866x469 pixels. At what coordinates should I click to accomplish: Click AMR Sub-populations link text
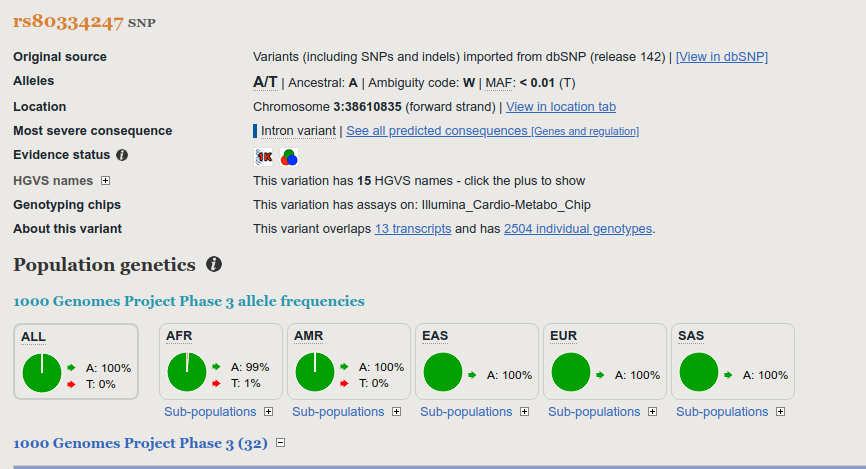(x=338, y=412)
